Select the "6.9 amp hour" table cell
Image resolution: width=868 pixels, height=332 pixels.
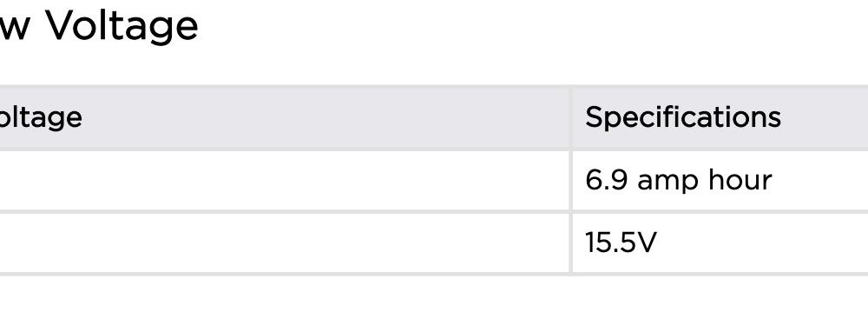pyautogui.click(x=720, y=180)
